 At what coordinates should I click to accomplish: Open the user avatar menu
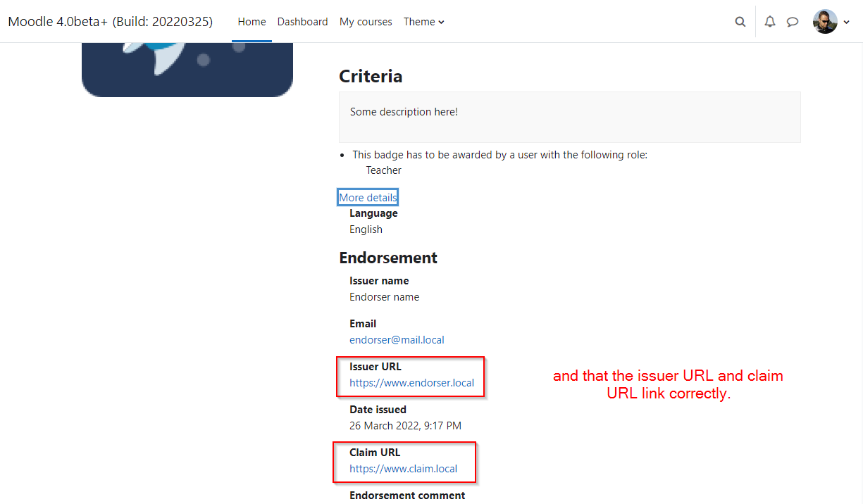tap(825, 22)
